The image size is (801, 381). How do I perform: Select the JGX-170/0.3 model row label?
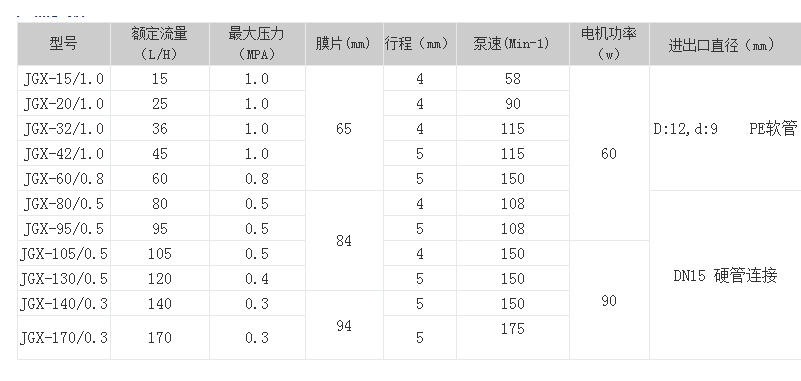[64, 338]
